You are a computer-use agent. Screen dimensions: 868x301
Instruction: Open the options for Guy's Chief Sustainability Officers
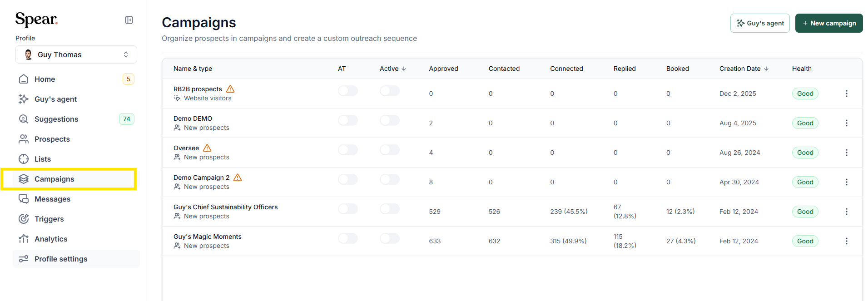(x=846, y=212)
